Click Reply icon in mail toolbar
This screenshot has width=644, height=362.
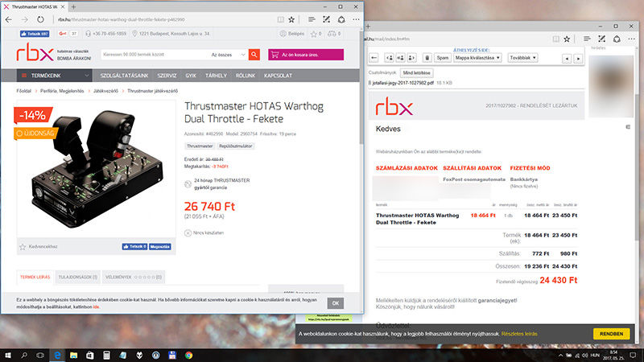coord(389,58)
